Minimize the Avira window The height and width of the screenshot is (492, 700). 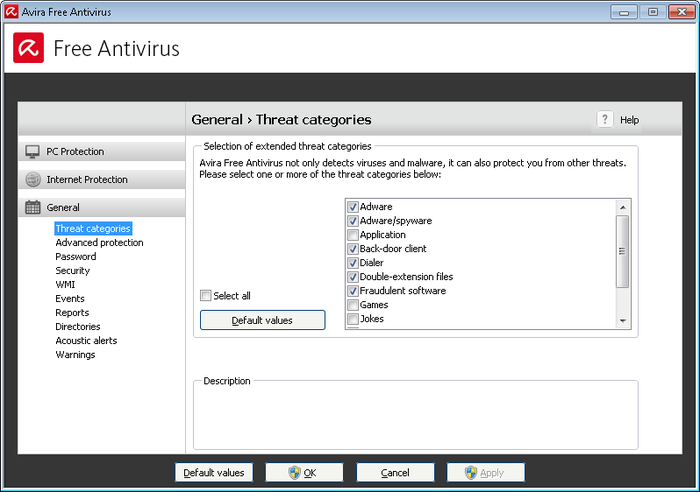(624, 12)
